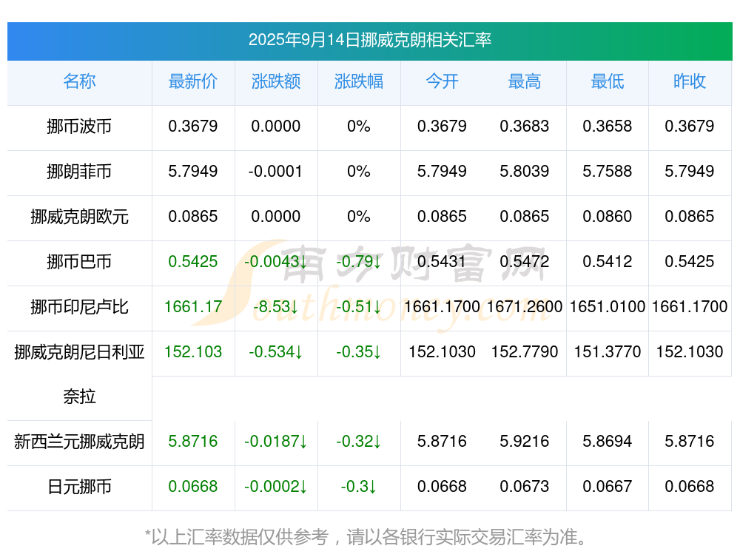Click 挪币巴币 change amount -0.0043↓
Image resolution: width=740 pixels, height=560 pixels.
[x=275, y=261]
